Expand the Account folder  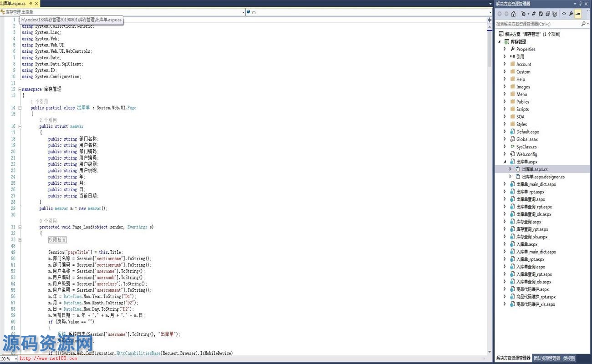click(505, 64)
